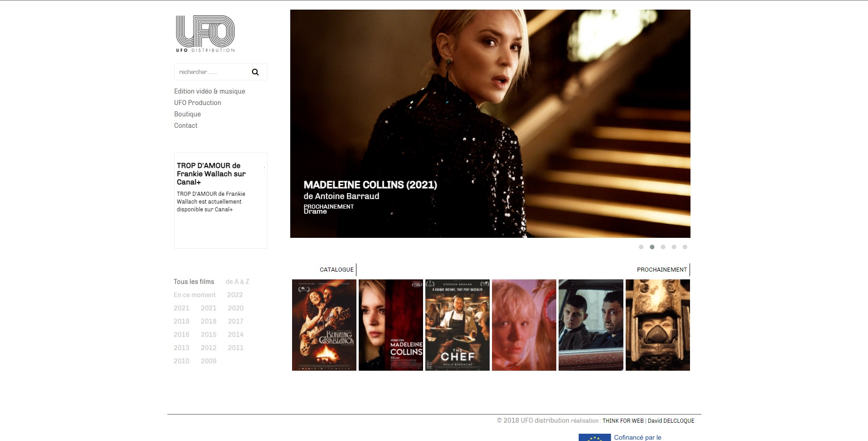Filter films by year 2012
Viewport: 868px width, 441px height.
coord(209,348)
